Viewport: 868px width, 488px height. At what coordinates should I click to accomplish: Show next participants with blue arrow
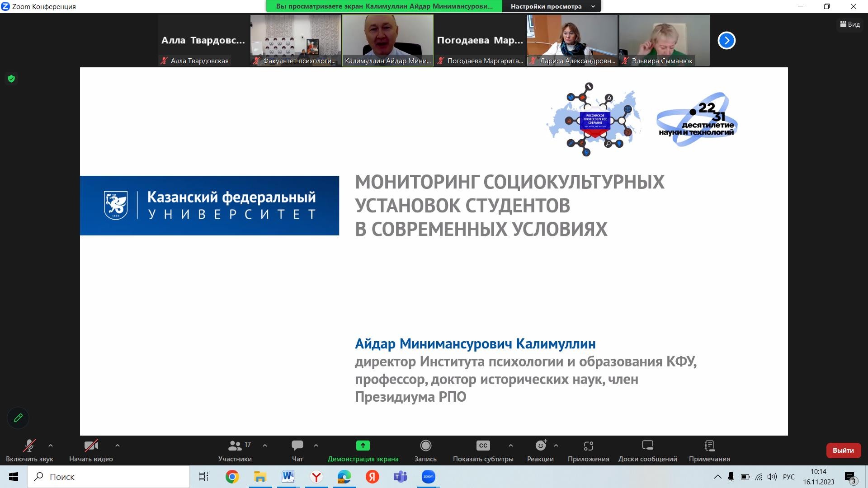point(726,40)
